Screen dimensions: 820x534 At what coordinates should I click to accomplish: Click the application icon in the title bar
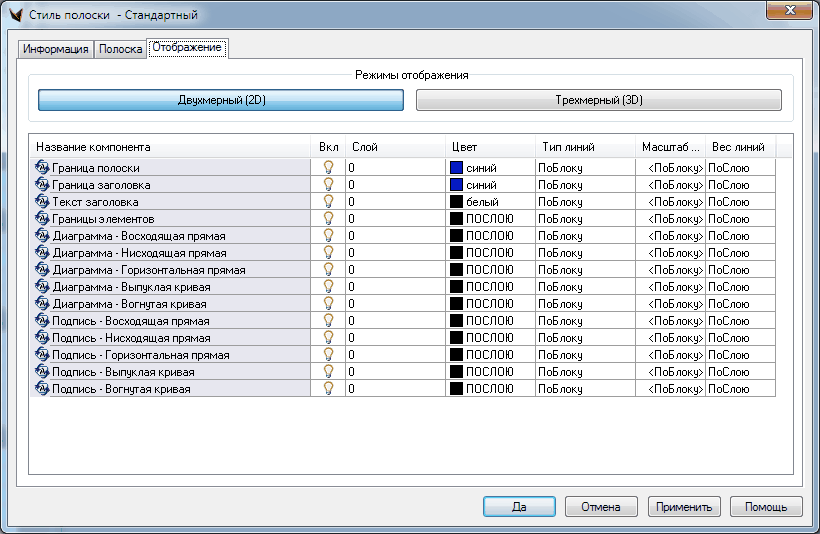pyautogui.click(x=15, y=15)
